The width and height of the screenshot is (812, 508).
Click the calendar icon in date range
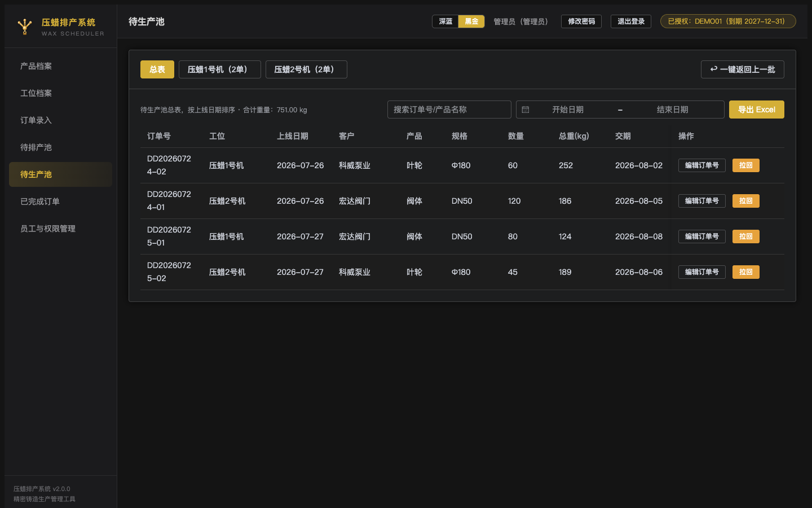click(526, 110)
